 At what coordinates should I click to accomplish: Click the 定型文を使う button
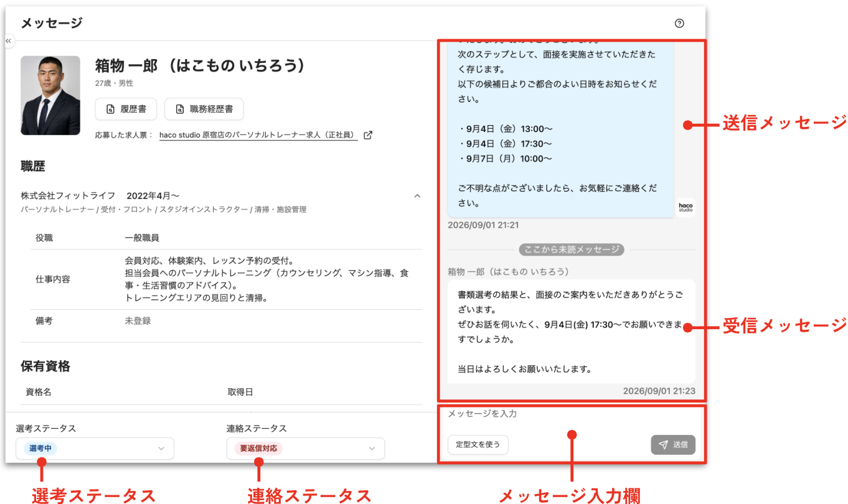click(x=478, y=445)
